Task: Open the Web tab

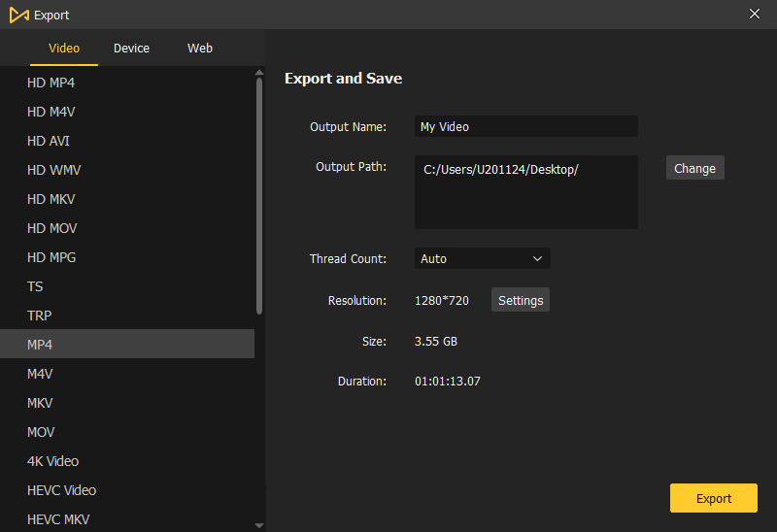Action: coord(200,48)
